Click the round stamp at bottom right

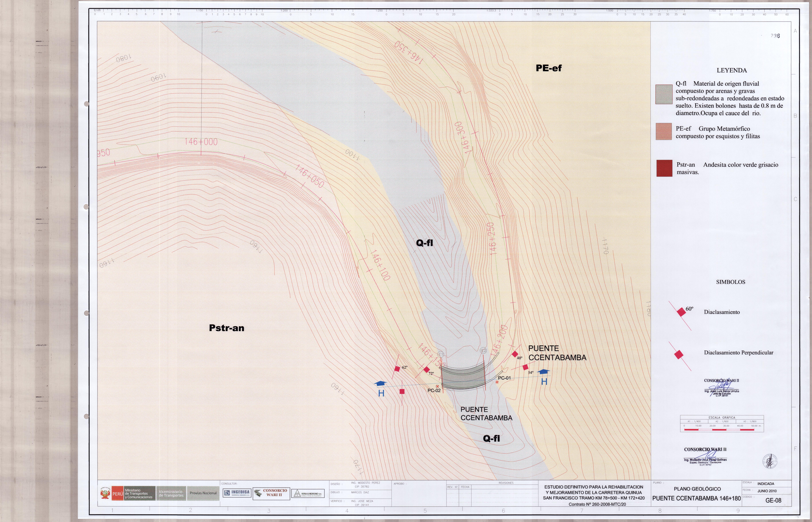pyautogui.click(x=770, y=461)
